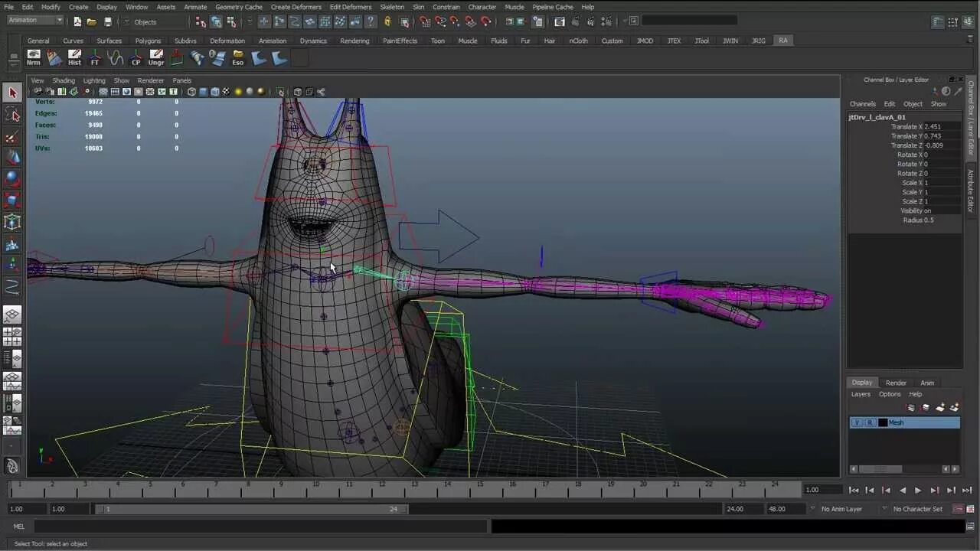The width and height of the screenshot is (980, 551).
Task: Toggle the select by hierarchy mode icon
Action: 201,21
